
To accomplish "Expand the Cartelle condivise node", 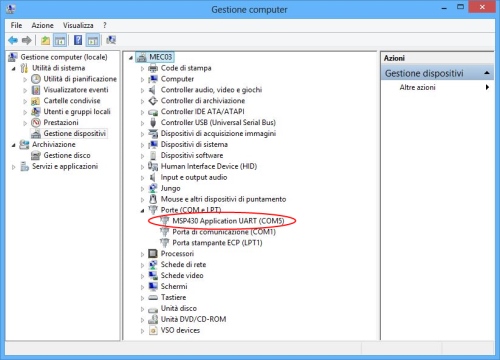I will point(25,101).
